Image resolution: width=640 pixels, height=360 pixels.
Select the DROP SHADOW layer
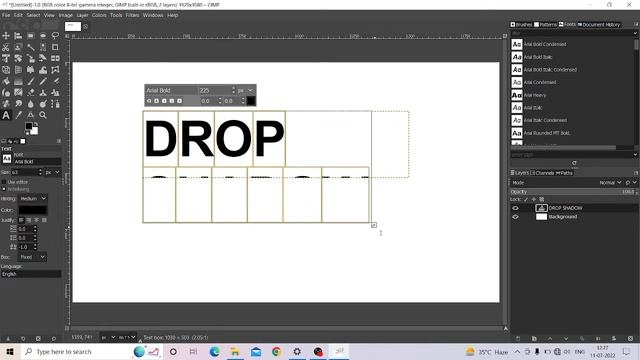565,208
